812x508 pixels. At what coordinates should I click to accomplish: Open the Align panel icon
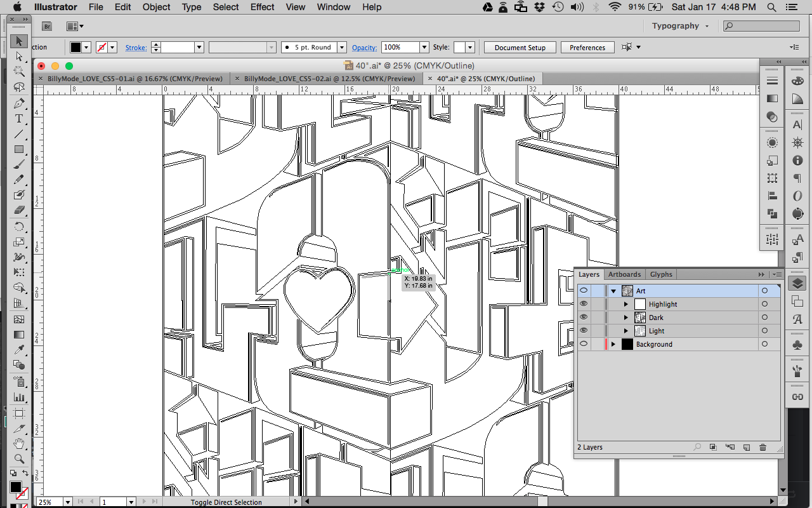pyautogui.click(x=772, y=196)
